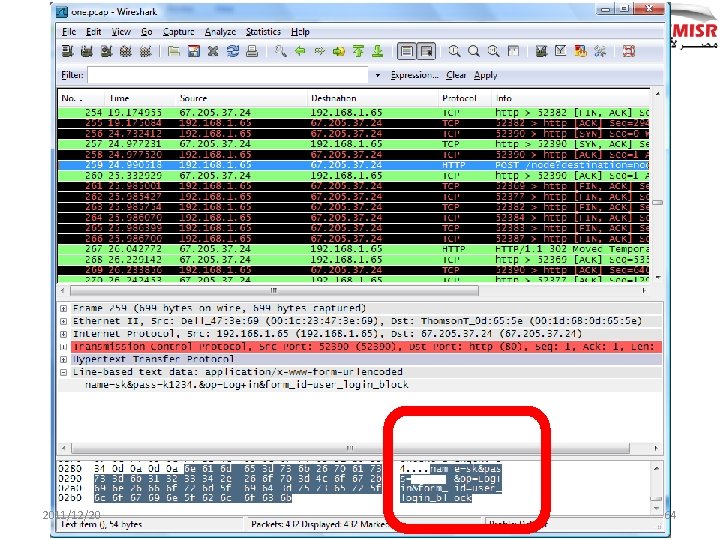This screenshot has height=540, width=720.
Task: Open the View menu
Action: (x=121, y=32)
